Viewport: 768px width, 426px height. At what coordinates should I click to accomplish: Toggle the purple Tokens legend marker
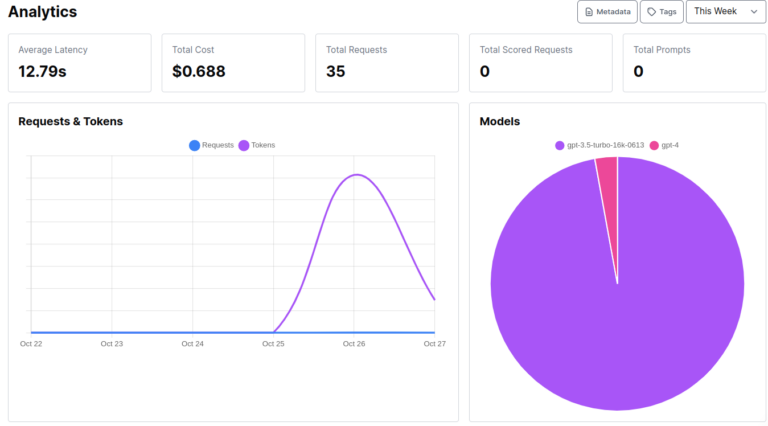(244, 145)
